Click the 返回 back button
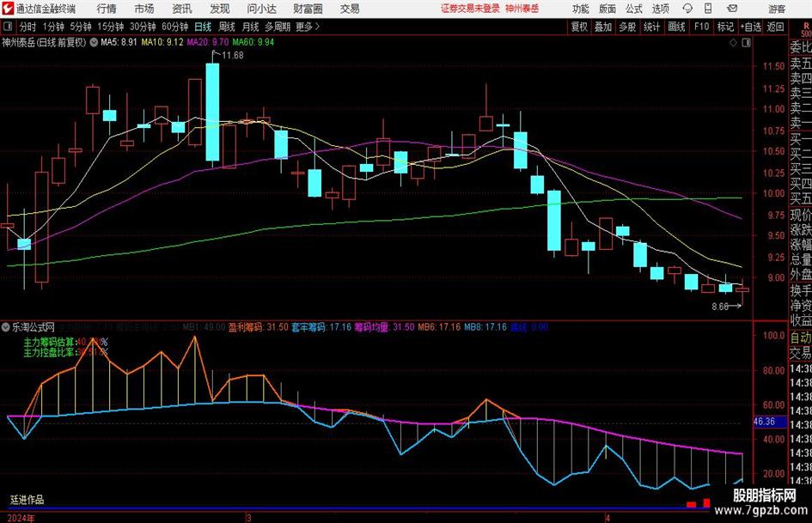 (775, 27)
